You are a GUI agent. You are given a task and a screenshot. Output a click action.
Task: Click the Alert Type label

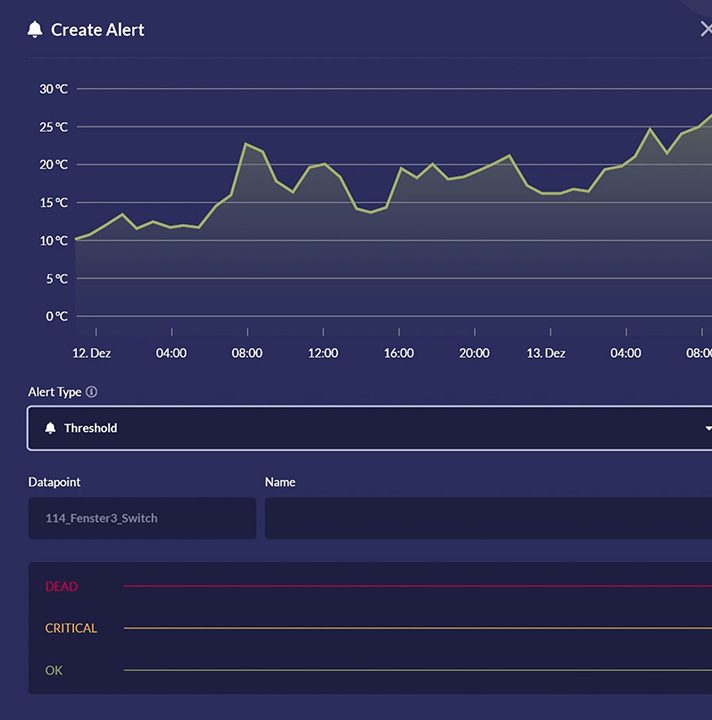(55, 392)
